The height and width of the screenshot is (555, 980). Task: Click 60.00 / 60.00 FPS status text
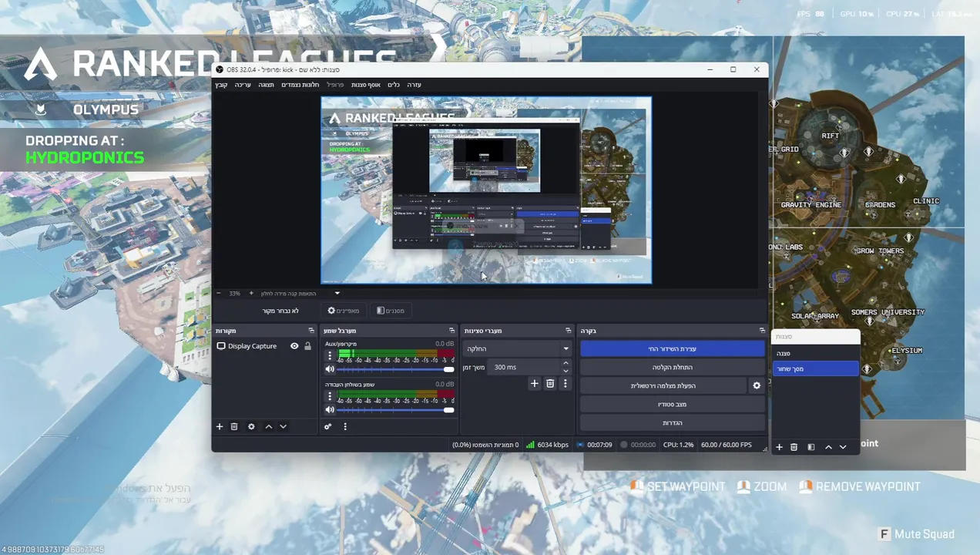coord(726,445)
